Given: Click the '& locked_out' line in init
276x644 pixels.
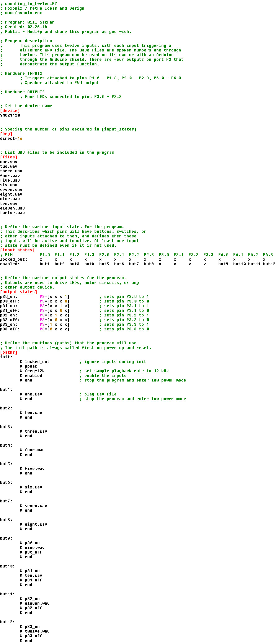Looking at the screenshot, I should [x=35, y=362].
